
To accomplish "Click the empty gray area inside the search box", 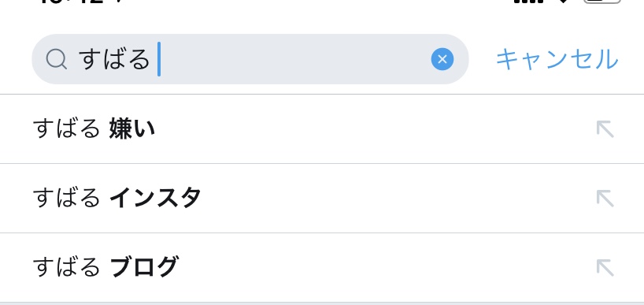I will [294, 59].
